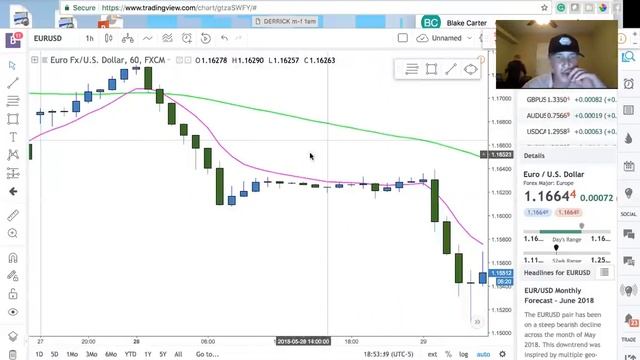
Task: Select the cursor arrow tool
Action: pos(13,65)
